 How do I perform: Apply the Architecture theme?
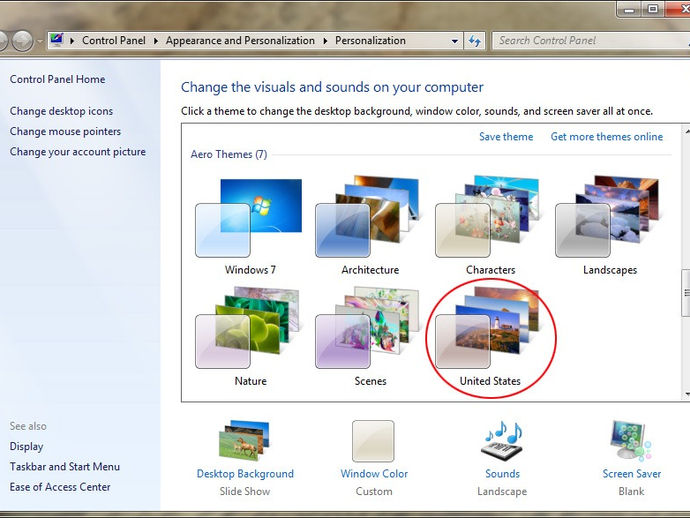(x=368, y=217)
